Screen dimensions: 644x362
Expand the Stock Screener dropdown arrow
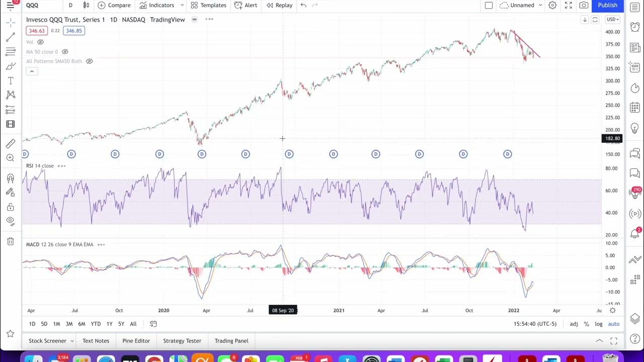click(71, 341)
